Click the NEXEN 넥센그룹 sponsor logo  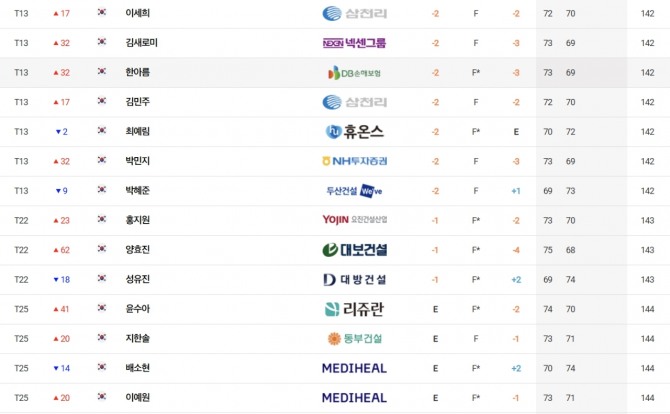tap(354, 43)
